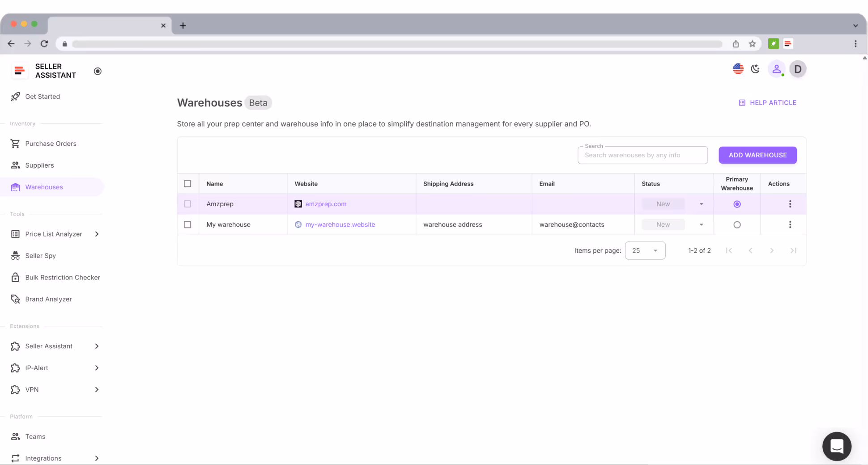Expand the Integrations menu item
Screen dimensions: 868x465
click(43, 458)
